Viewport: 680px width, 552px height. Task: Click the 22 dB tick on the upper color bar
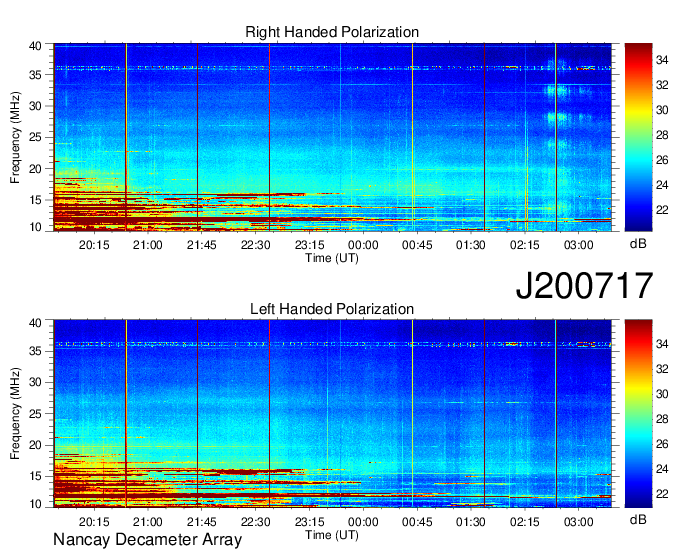662,210
